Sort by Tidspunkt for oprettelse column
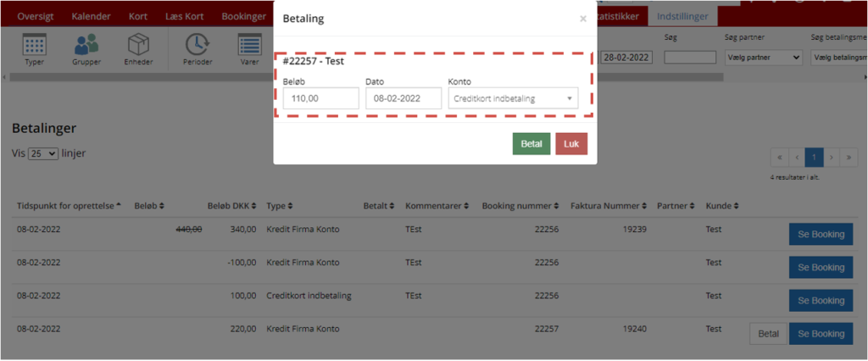Screen dimensions: 868x361 point(70,206)
